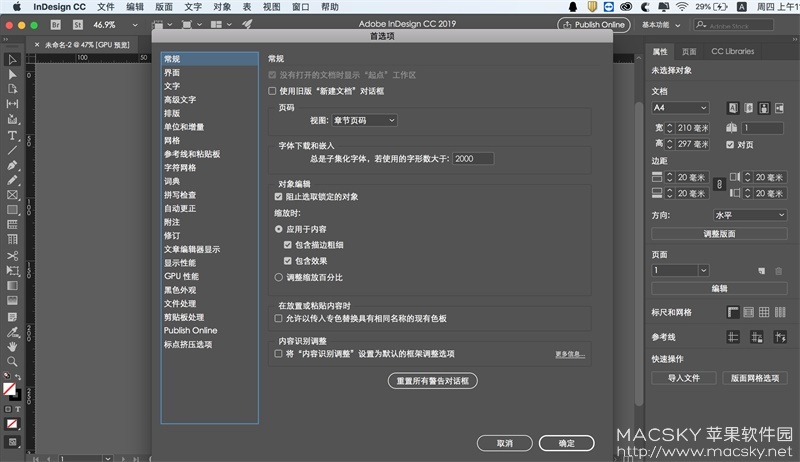Image resolution: width=800 pixels, height=462 pixels.
Task: Click the show rulers icon in 标尺和网格
Action: [x=733, y=313]
